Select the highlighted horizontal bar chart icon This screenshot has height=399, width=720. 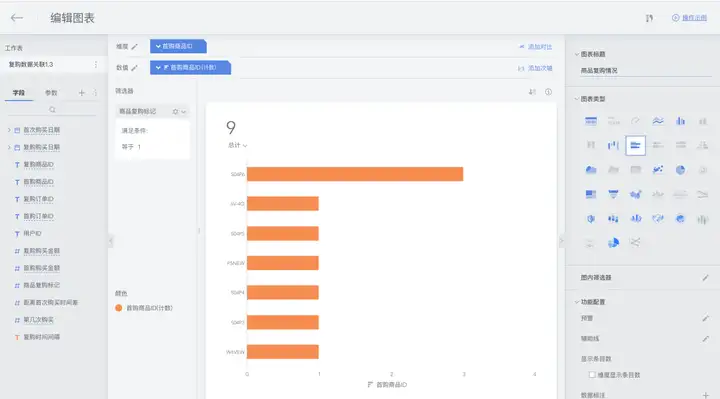click(636, 146)
